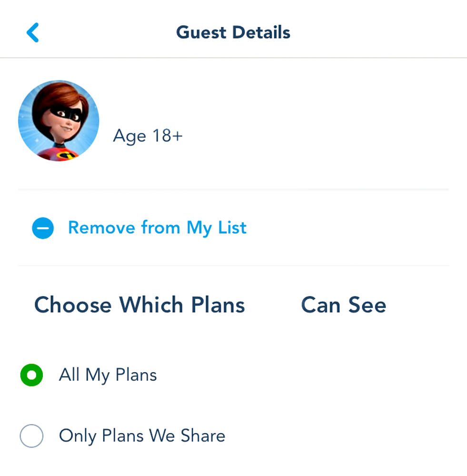Click the "All My Plans" option label
Screen dimensions: 467x476
108,375
